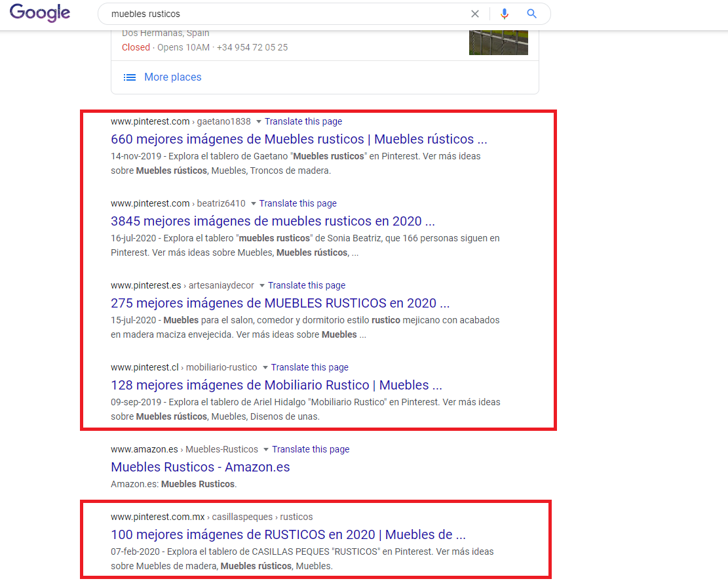Screen dimensions: 728x581
Task: Click the www.amazon.es › Muebles-Rusticos URL text
Action: pos(184,449)
